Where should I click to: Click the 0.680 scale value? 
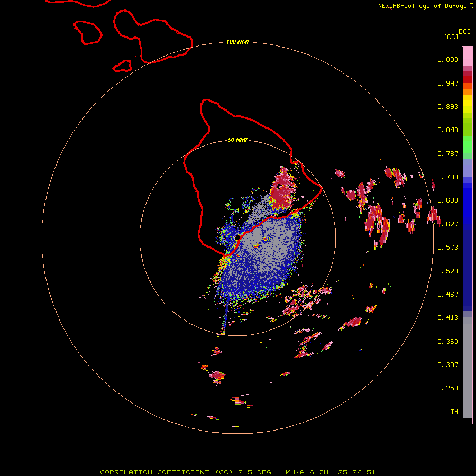click(x=448, y=200)
